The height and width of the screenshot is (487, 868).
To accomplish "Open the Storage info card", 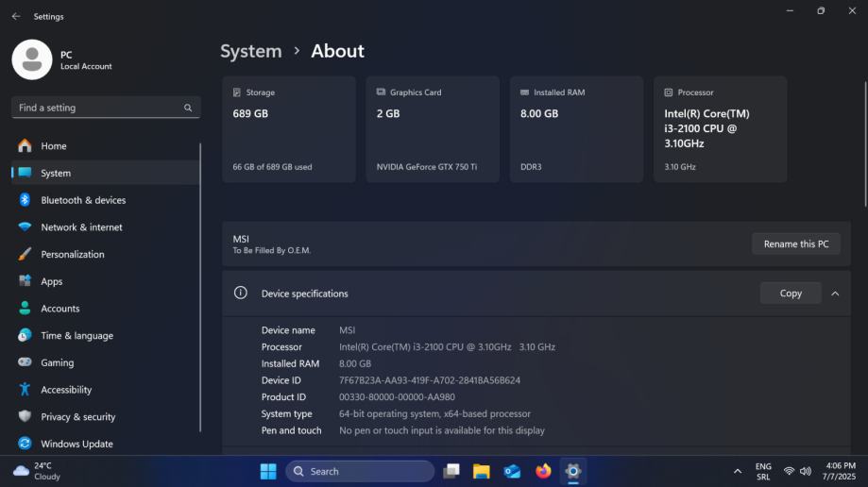I will 288,129.
